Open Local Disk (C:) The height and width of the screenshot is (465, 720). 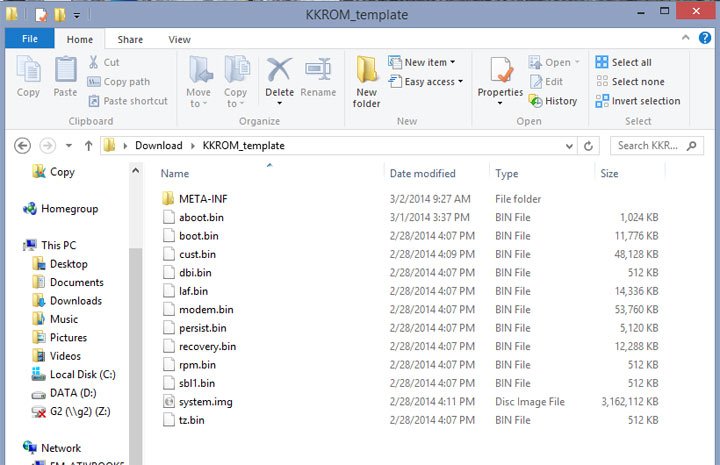tap(83, 375)
